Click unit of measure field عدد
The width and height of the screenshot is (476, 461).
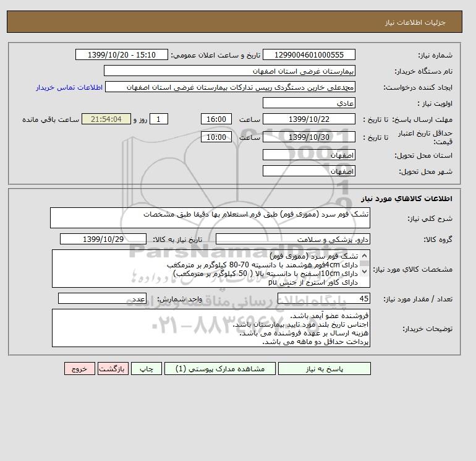(x=102, y=299)
